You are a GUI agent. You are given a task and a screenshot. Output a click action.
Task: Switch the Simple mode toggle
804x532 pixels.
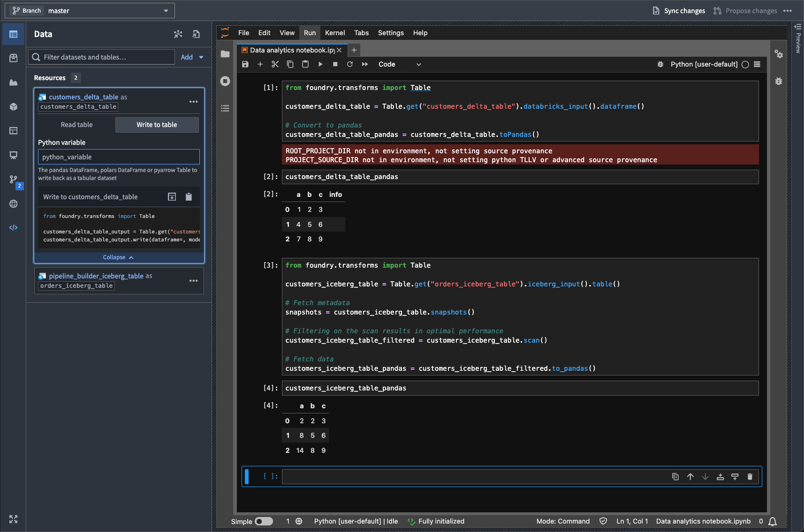pyautogui.click(x=264, y=521)
